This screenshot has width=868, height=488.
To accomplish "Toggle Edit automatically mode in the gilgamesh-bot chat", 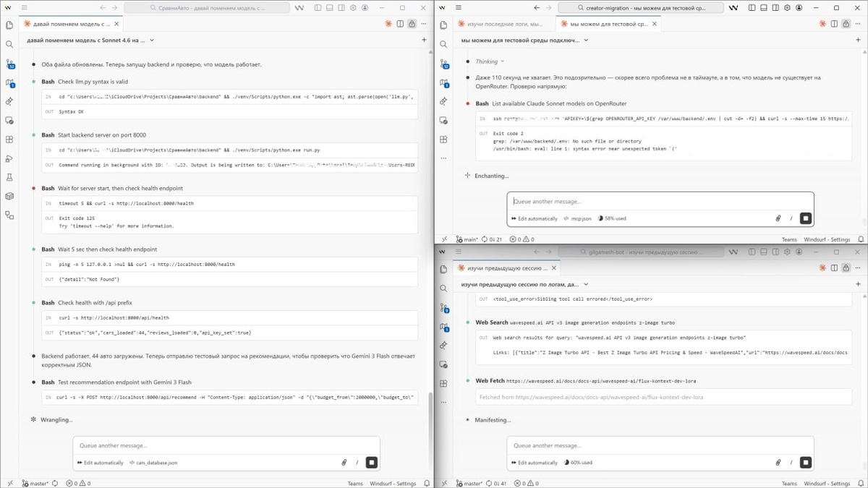I will click(534, 463).
